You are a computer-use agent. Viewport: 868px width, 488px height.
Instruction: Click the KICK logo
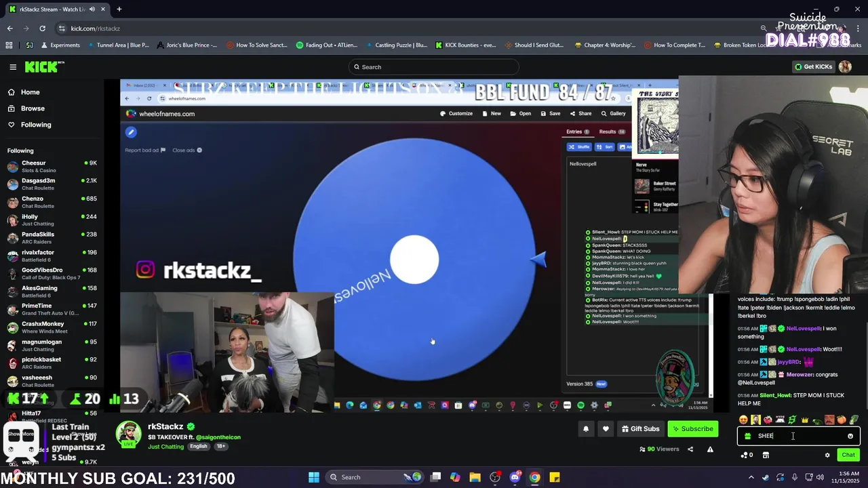coord(44,66)
